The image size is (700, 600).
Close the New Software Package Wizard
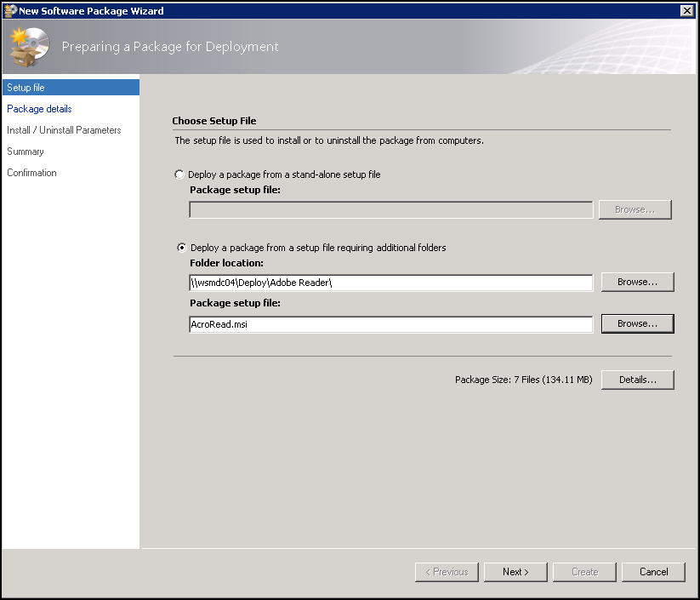pyautogui.click(x=688, y=10)
